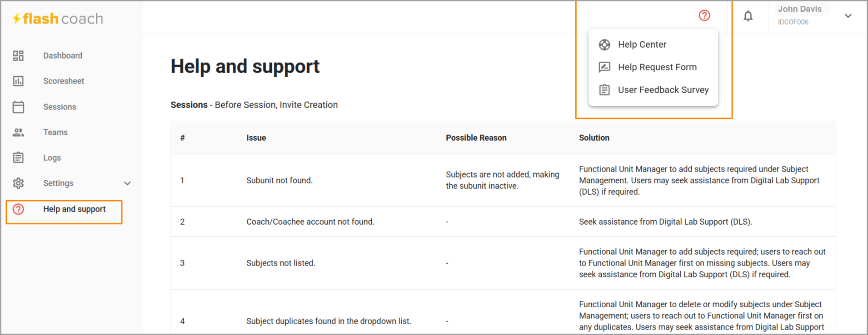The height and width of the screenshot is (335, 868).
Task: Click the User Feedback Survey clipboard icon
Action: [604, 90]
